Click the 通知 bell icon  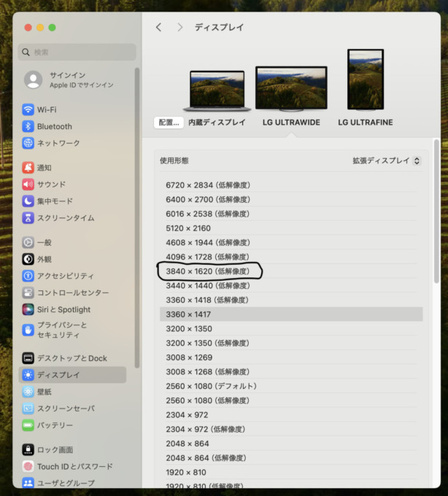pos(28,167)
